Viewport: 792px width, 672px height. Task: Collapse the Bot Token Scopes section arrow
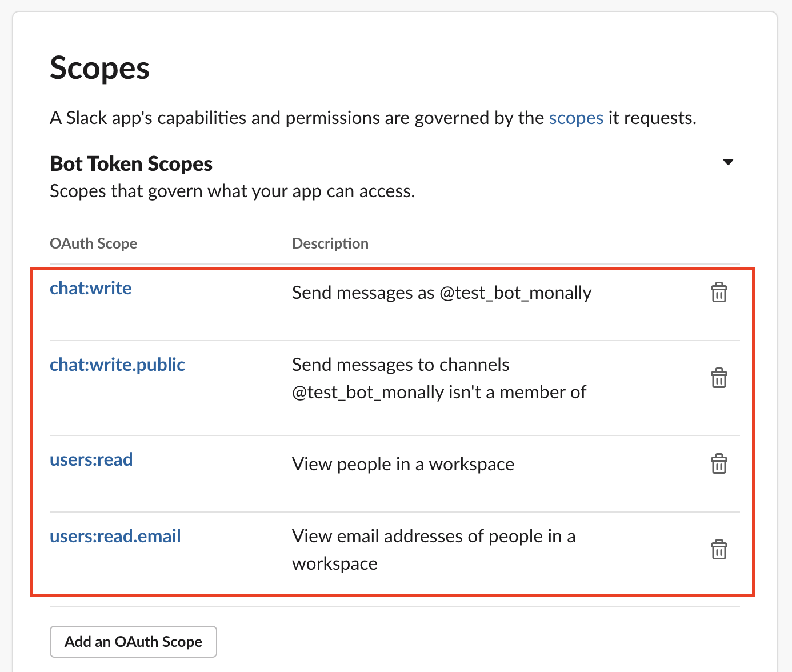(728, 162)
